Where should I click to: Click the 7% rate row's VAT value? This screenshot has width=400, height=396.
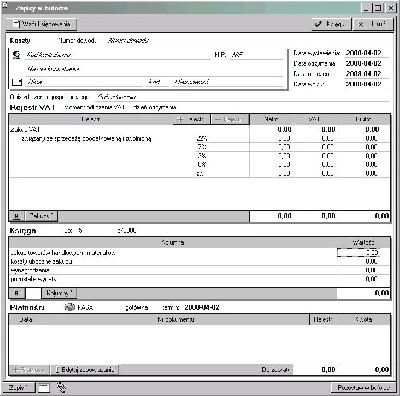(x=328, y=147)
